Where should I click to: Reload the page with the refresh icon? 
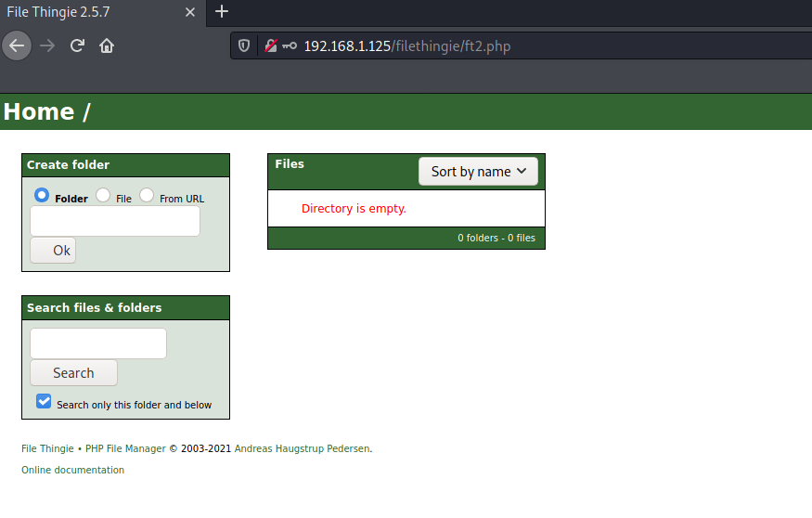78,45
